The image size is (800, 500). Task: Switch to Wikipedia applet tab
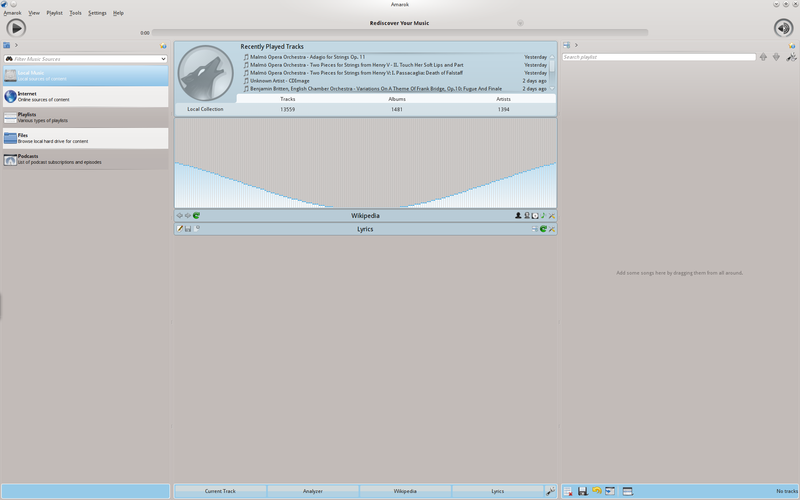[405, 491]
